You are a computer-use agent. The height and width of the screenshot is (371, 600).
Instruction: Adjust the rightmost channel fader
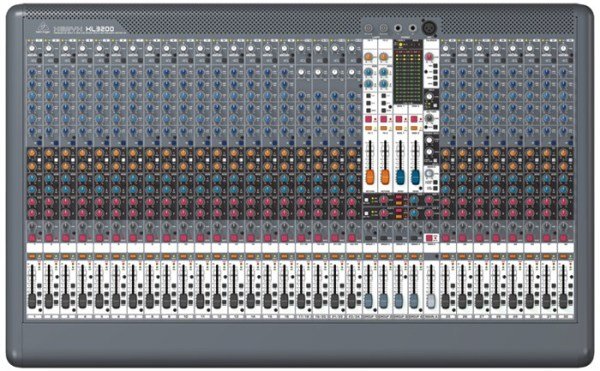[x=563, y=301]
